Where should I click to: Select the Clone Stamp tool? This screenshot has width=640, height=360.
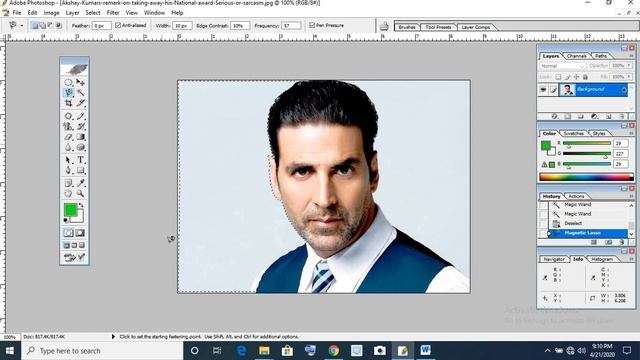[x=68, y=127]
